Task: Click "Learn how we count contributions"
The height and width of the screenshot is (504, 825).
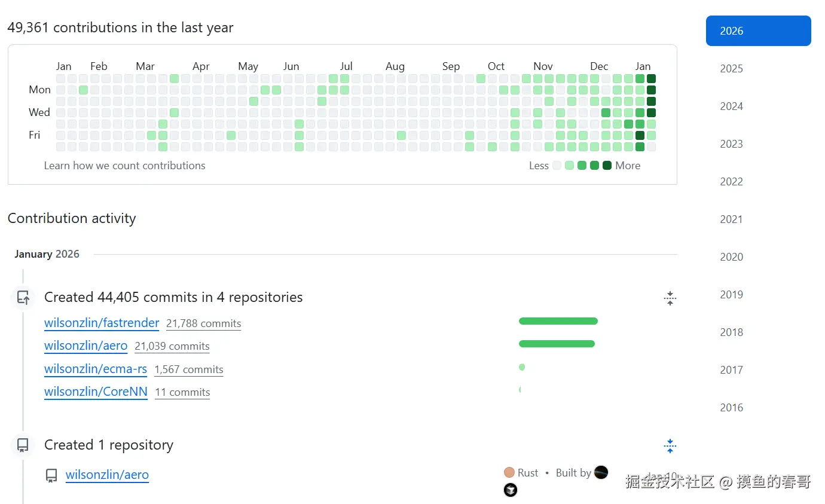Action: pyautogui.click(x=124, y=166)
